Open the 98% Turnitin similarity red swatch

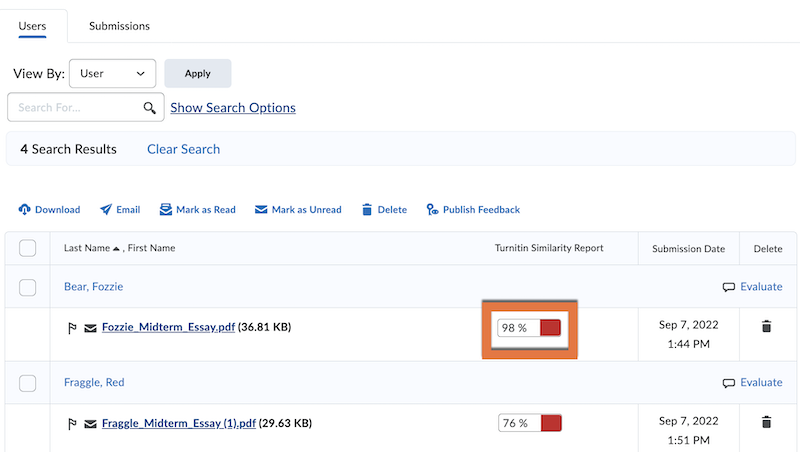(550, 328)
